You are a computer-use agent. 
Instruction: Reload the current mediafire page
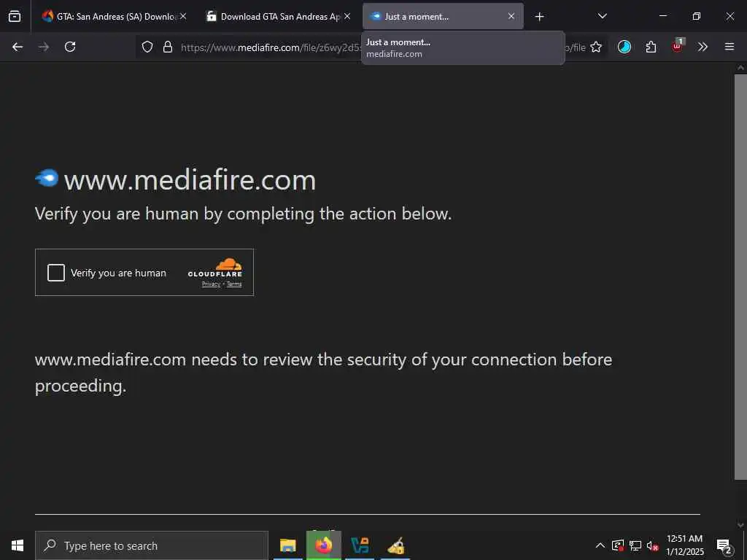click(x=70, y=47)
